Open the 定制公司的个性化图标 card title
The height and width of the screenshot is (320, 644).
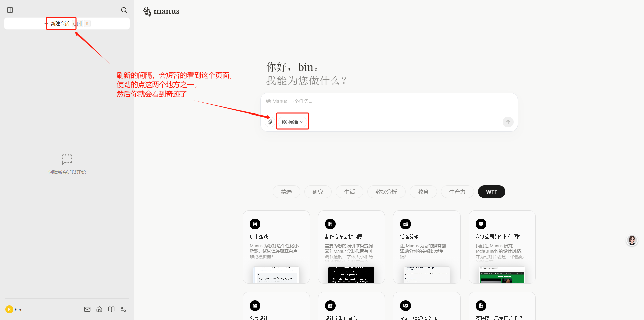[499, 237]
